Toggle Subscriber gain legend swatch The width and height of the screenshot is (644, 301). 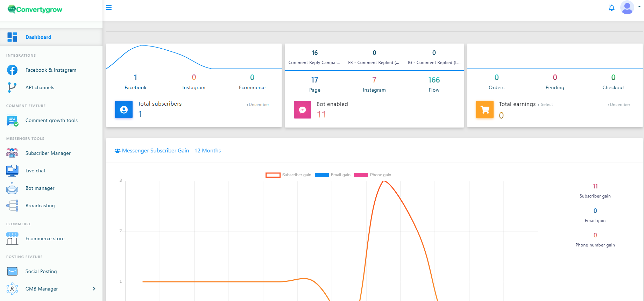(273, 175)
